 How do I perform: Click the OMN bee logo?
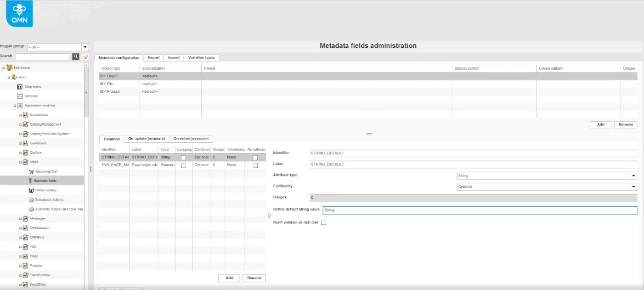(x=19, y=13)
